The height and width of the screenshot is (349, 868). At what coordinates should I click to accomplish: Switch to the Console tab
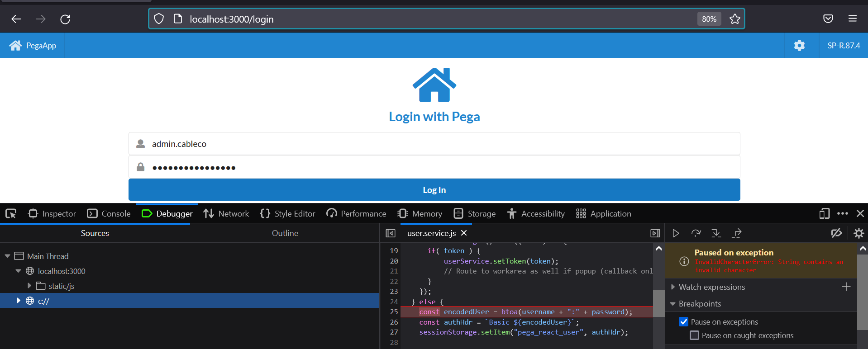pyautogui.click(x=109, y=213)
